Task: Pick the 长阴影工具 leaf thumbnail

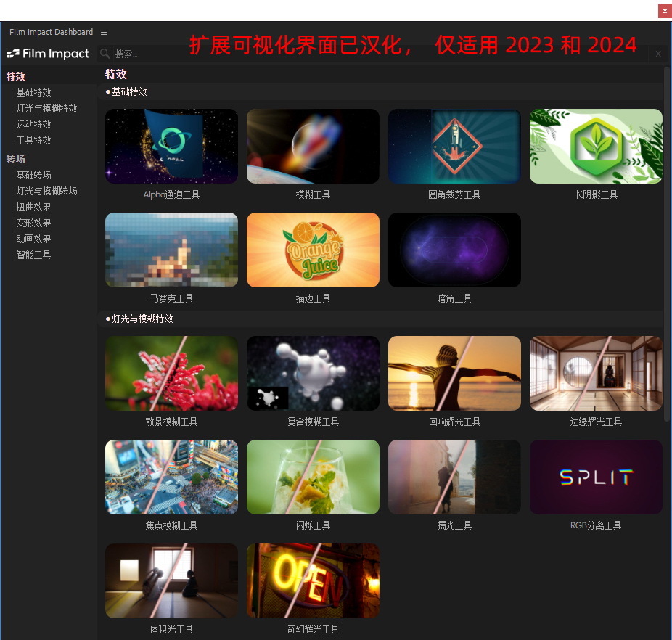Action: coord(596,147)
